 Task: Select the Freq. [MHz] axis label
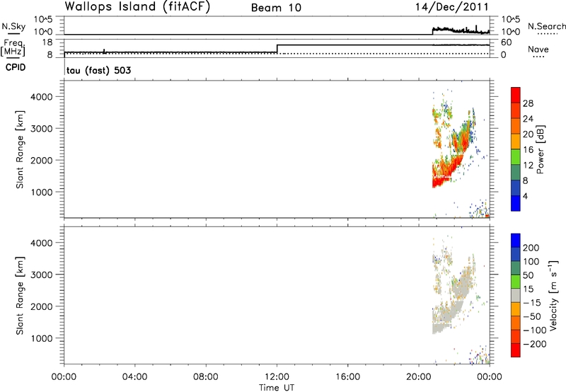[x=13, y=49]
